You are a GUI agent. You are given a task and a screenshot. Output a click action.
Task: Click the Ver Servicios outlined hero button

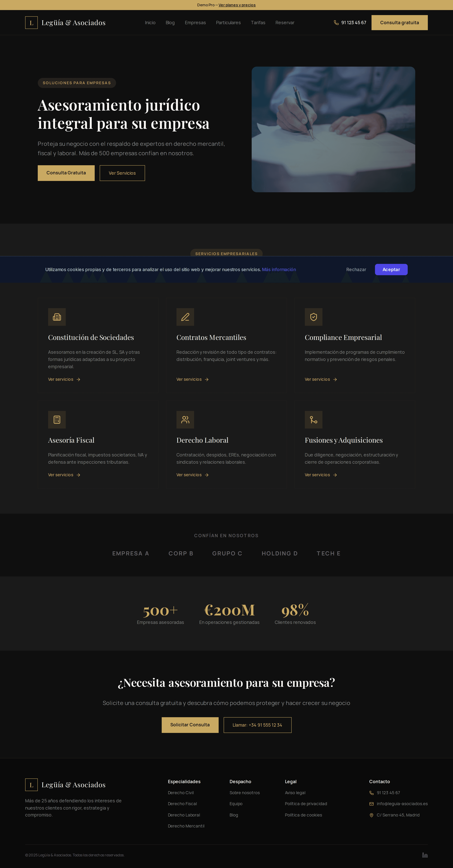122,173
